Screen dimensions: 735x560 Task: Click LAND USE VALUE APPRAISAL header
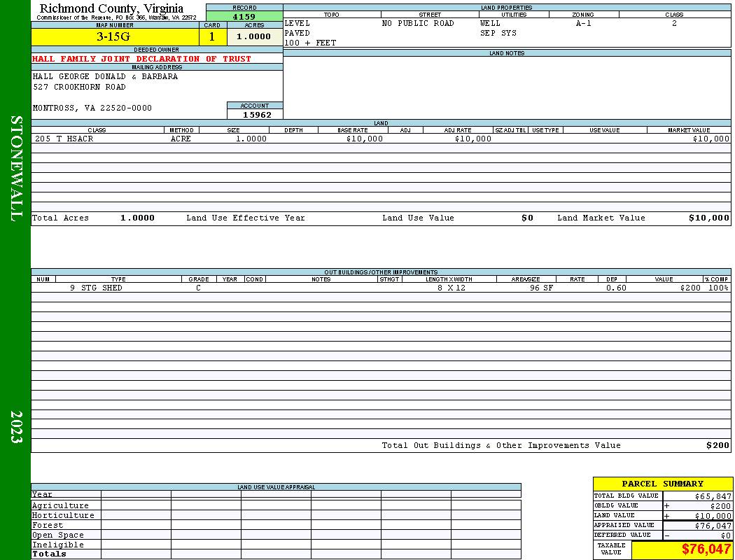click(276, 487)
